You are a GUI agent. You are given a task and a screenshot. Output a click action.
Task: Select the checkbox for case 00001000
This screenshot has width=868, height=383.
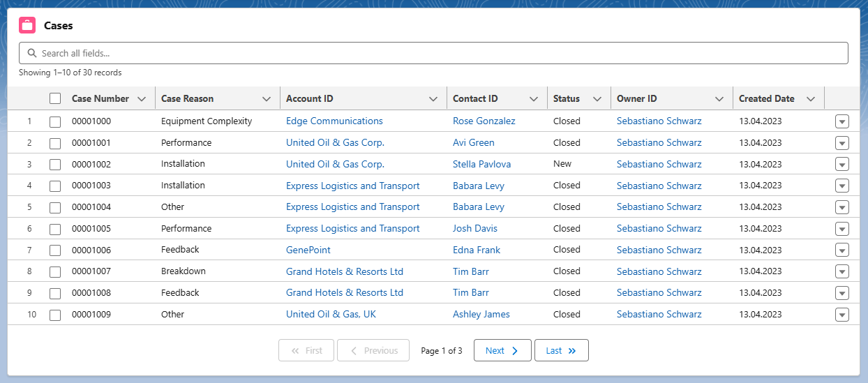[x=55, y=122]
